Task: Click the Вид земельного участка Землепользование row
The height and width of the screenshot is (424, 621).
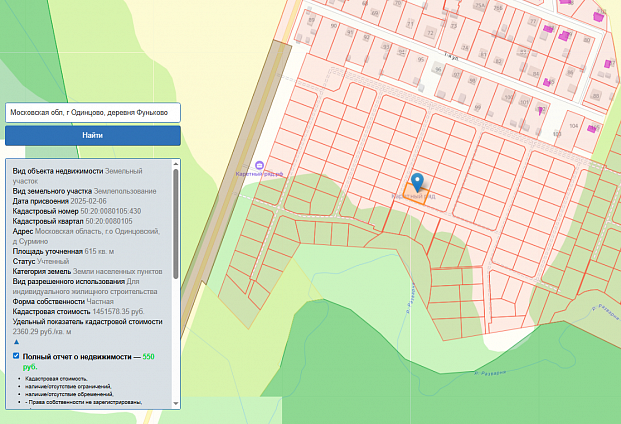Action: [84, 191]
